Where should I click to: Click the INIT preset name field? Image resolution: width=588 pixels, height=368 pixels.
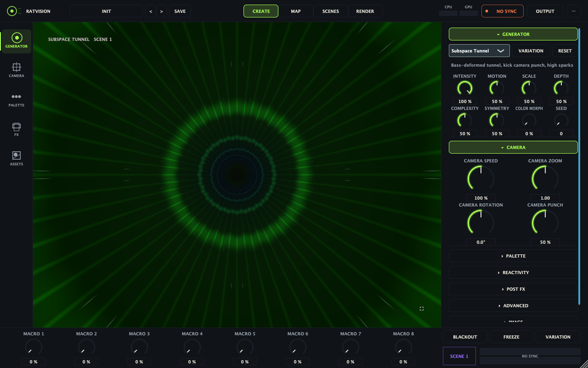[107, 11]
